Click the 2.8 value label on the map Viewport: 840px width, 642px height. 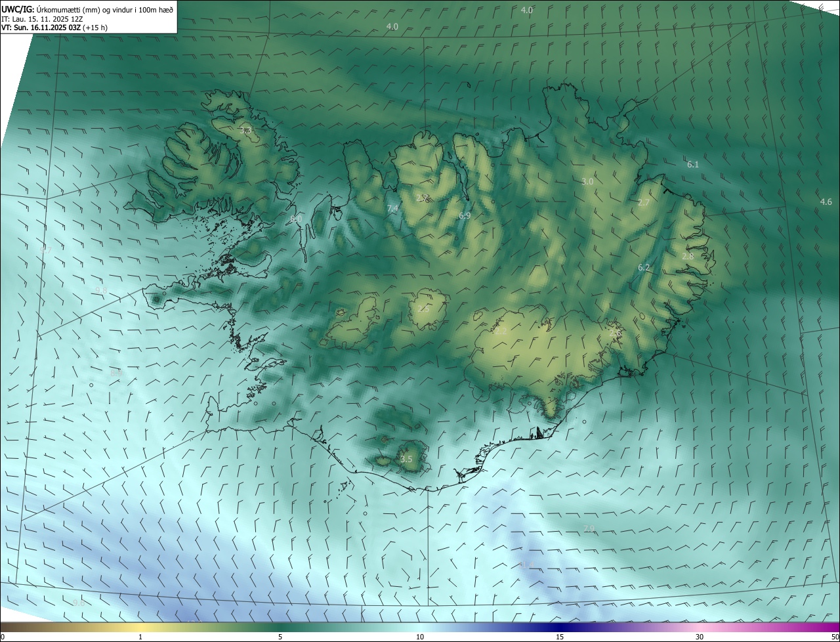click(x=688, y=256)
